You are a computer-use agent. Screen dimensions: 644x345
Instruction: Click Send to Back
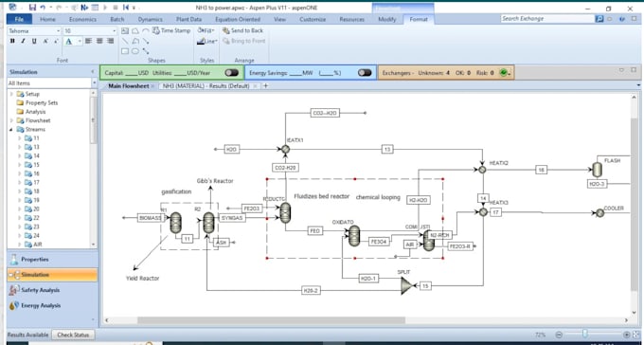(242, 30)
